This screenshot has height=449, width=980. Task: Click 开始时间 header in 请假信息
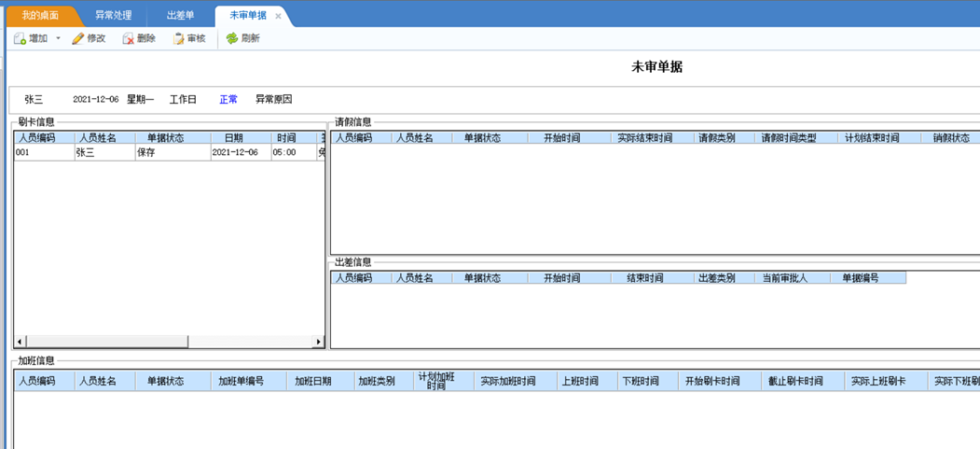[570, 138]
